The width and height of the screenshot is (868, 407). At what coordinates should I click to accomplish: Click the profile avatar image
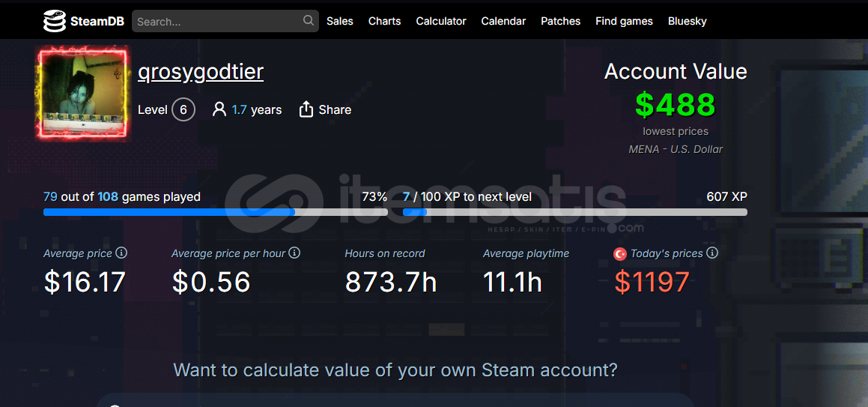click(84, 92)
